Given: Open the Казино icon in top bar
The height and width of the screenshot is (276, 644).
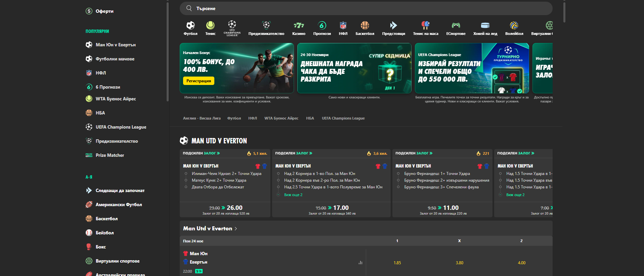Looking at the screenshot, I should pyautogui.click(x=299, y=28).
